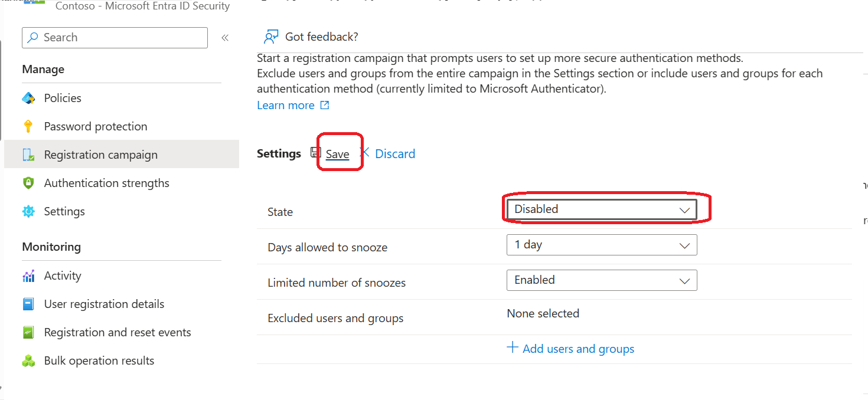This screenshot has width=868, height=400.
Task: Click the Save button
Action: 337,153
